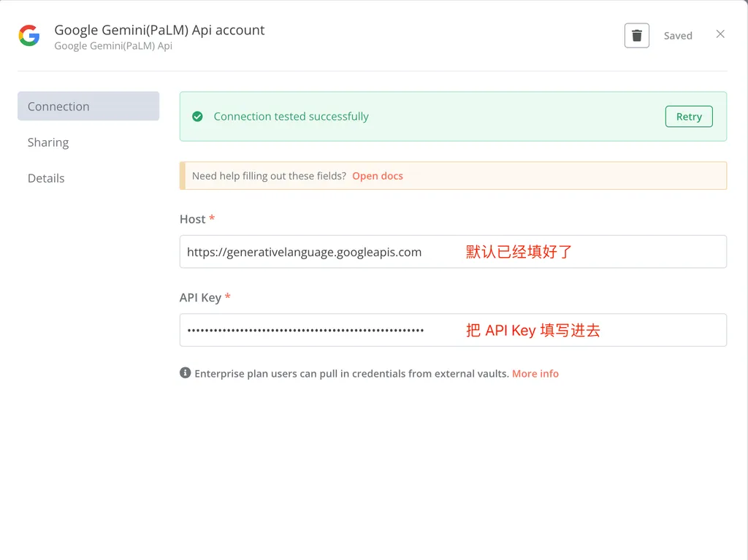
Task: Click the trash delete credential icon
Action: (637, 35)
